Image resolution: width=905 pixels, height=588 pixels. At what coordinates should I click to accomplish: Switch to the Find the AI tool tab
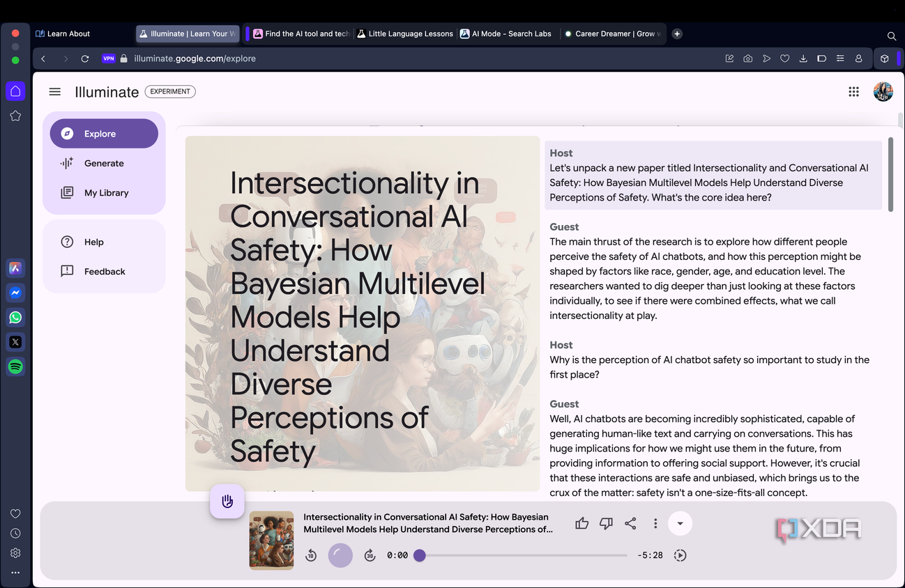tap(302, 33)
